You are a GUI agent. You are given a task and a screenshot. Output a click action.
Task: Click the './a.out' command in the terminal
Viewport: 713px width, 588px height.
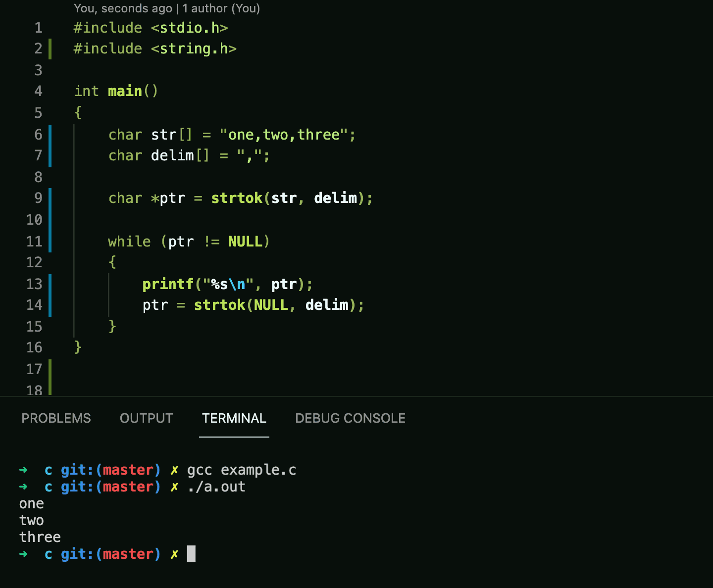216,487
